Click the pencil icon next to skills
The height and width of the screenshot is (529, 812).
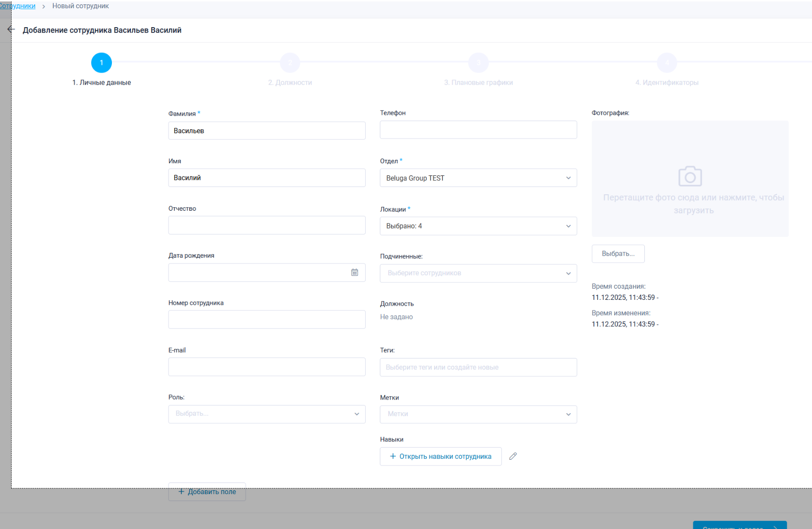[513, 456]
